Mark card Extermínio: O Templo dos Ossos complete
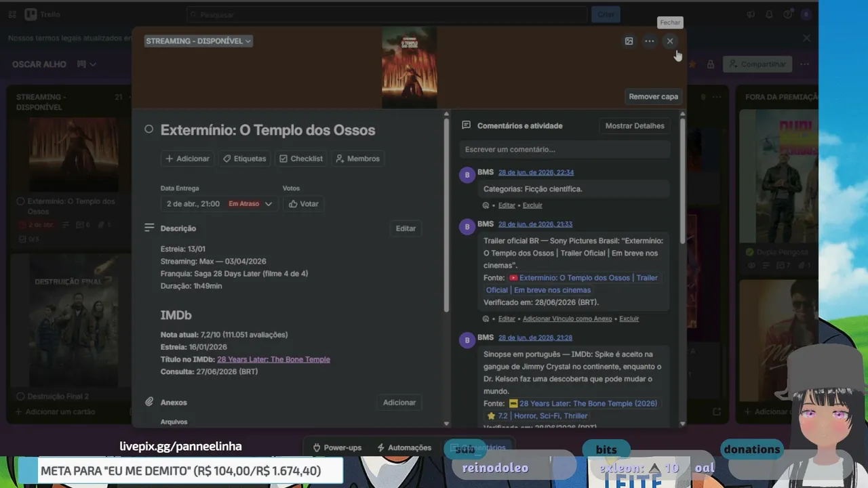This screenshot has width=868, height=488. [149, 129]
